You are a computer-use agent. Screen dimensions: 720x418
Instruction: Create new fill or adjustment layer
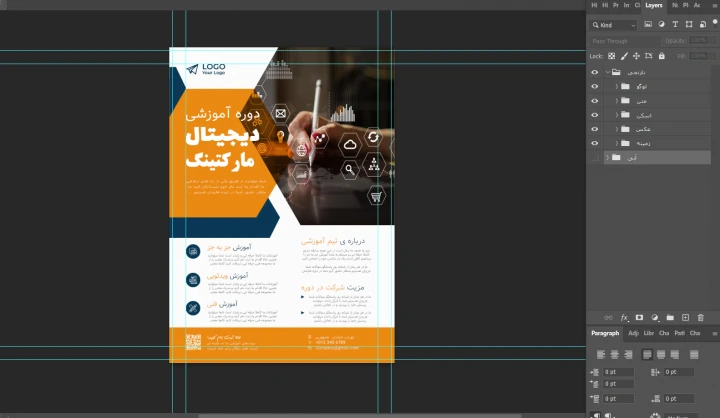coord(654,318)
